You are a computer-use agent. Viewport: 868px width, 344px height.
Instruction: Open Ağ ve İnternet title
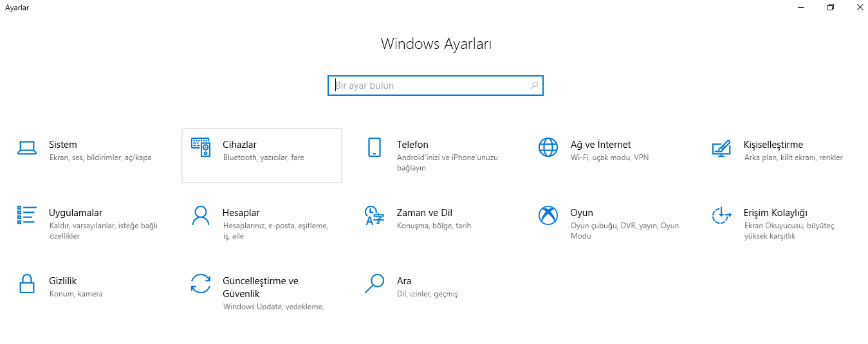[600, 145]
